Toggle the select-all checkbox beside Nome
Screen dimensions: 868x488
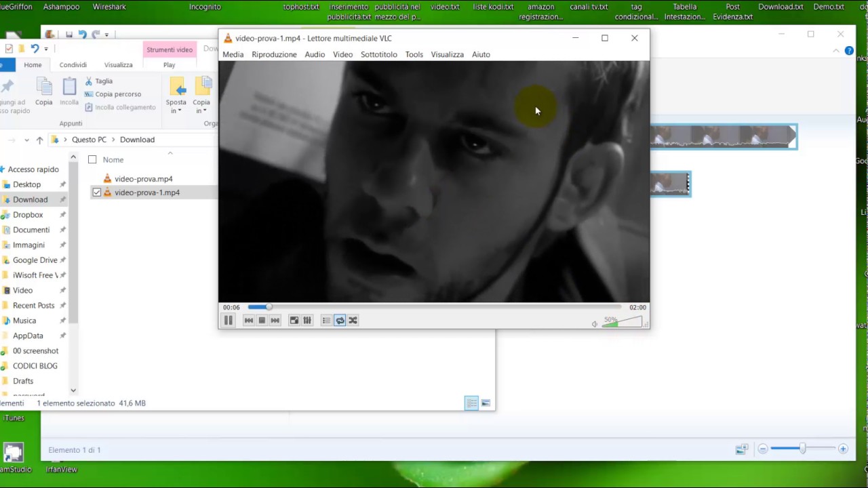pos(92,160)
